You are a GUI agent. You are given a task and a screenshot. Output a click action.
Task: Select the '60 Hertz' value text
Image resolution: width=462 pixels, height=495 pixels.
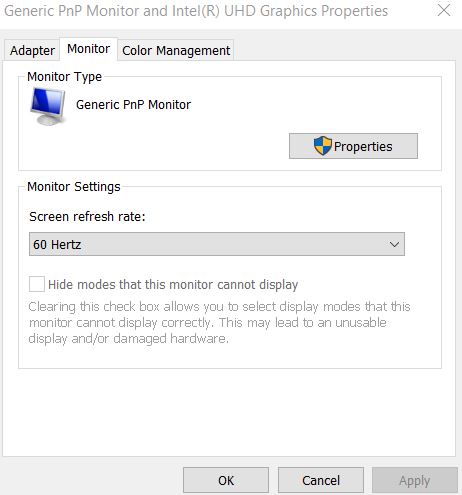(57, 245)
